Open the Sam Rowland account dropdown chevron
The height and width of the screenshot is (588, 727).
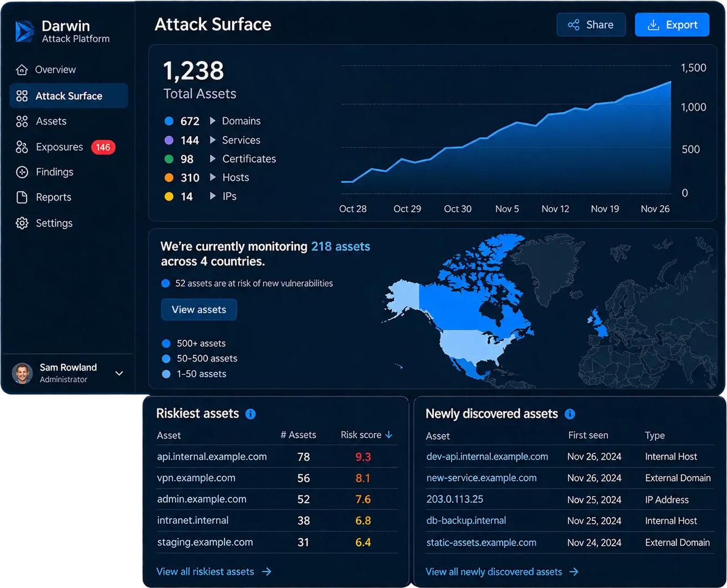point(119,374)
